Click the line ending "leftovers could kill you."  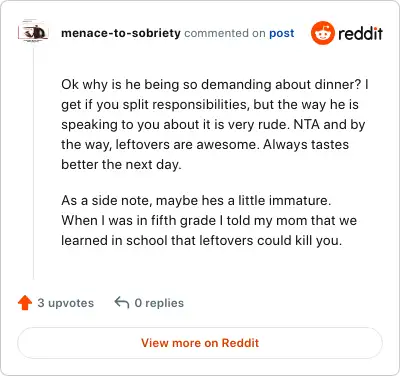(202, 241)
